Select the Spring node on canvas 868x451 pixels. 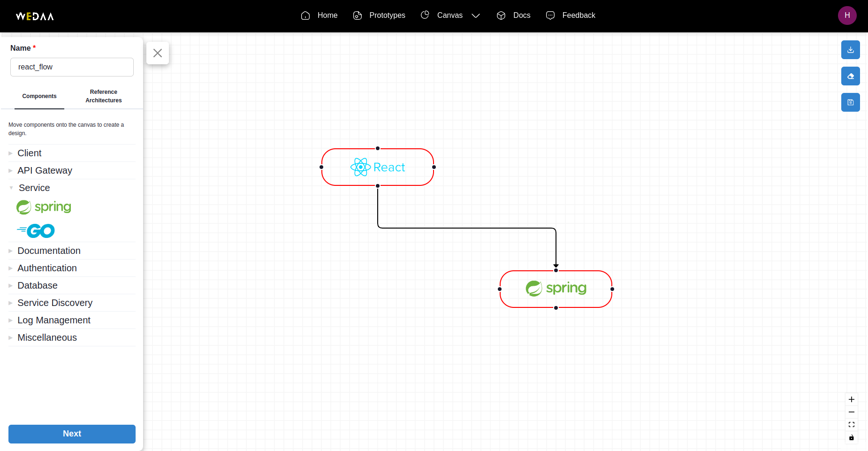tap(556, 289)
